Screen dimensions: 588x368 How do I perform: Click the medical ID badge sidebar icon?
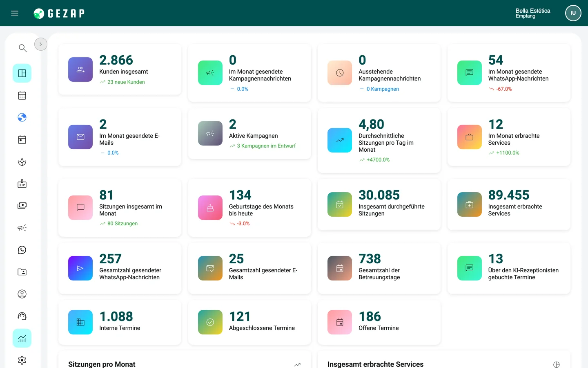pyautogui.click(x=22, y=184)
